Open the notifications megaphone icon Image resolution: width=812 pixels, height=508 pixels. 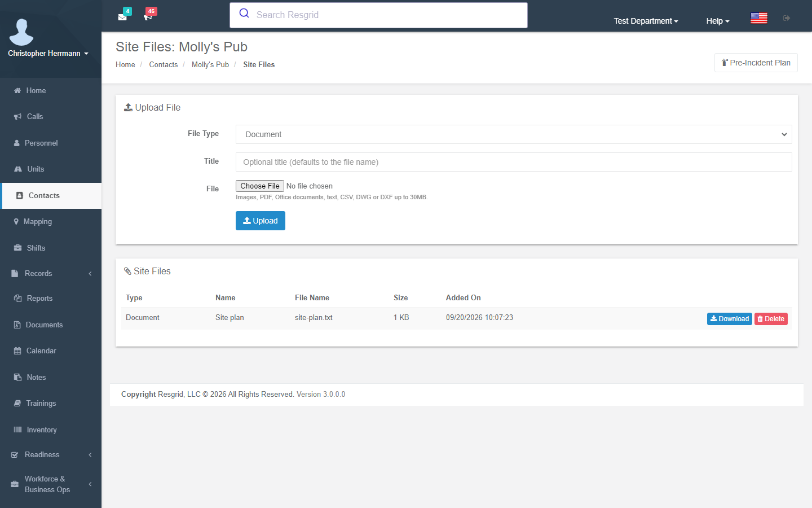pyautogui.click(x=148, y=17)
